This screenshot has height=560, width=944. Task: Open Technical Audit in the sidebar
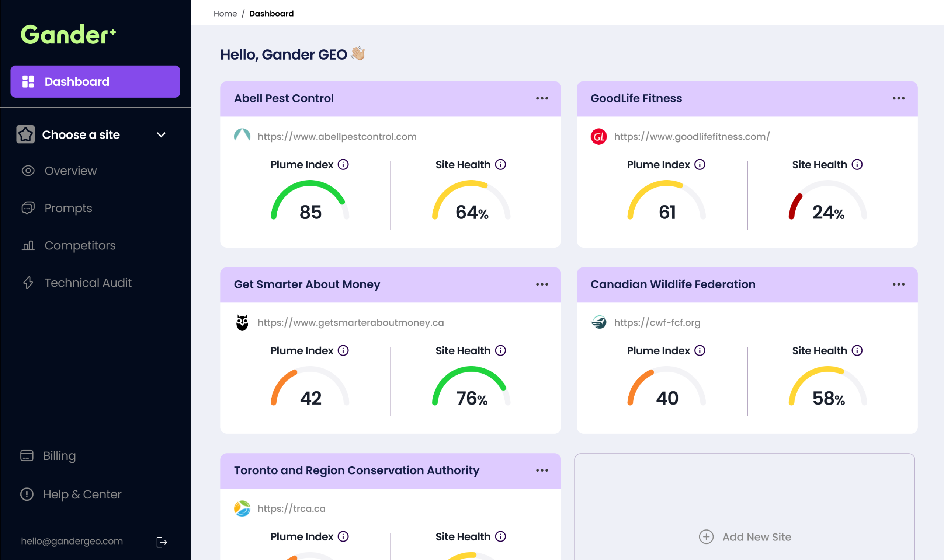pyautogui.click(x=77, y=283)
